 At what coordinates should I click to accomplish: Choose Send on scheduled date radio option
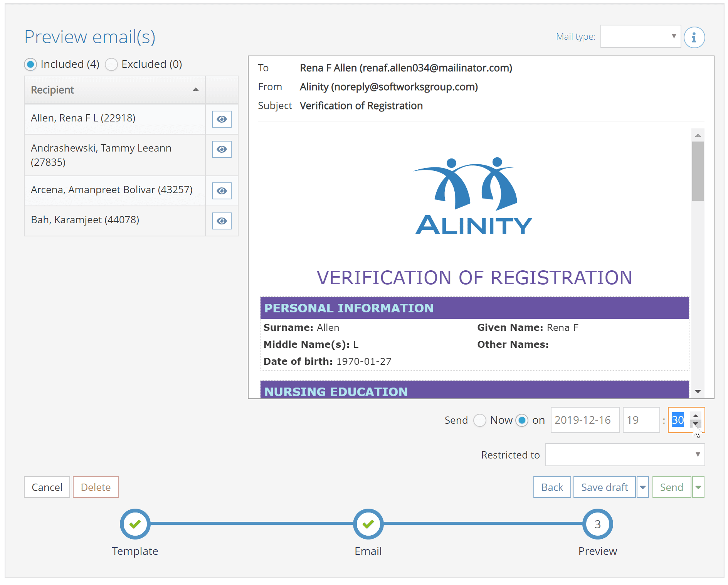click(x=522, y=420)
